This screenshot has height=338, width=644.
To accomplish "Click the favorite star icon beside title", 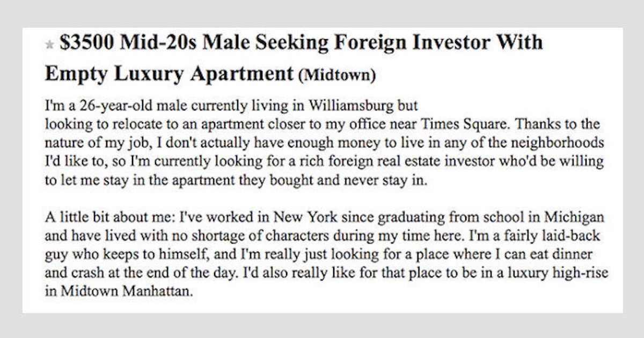I will [x=50, y=45].
